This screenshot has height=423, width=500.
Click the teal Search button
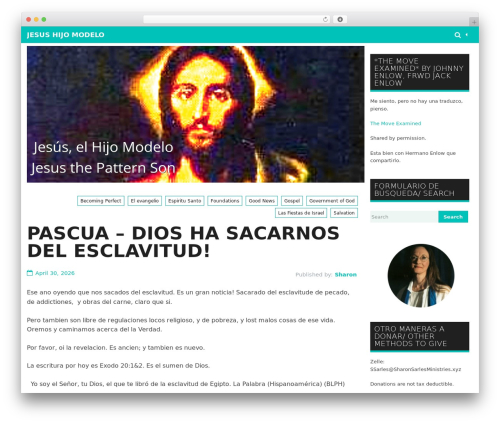pyautogui.click(x=453, y=217)
